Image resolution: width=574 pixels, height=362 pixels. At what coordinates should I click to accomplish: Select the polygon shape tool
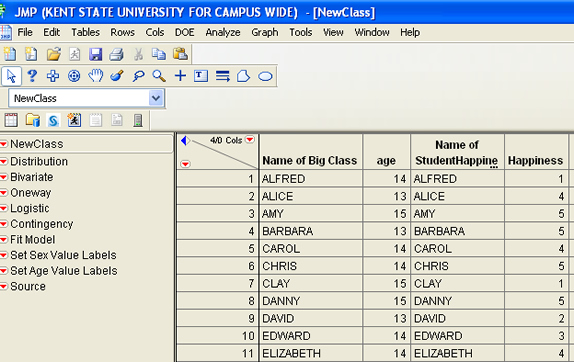(x=243, y=76)
